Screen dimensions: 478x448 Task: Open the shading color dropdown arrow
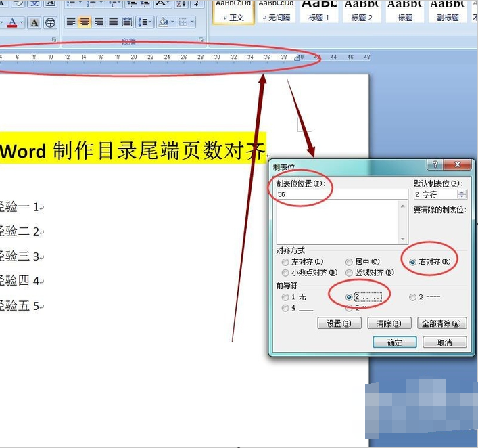(173, 22)
